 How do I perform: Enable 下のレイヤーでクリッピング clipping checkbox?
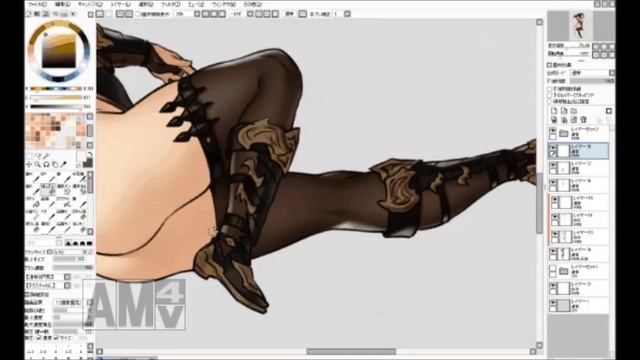click(x=549, y=95)
